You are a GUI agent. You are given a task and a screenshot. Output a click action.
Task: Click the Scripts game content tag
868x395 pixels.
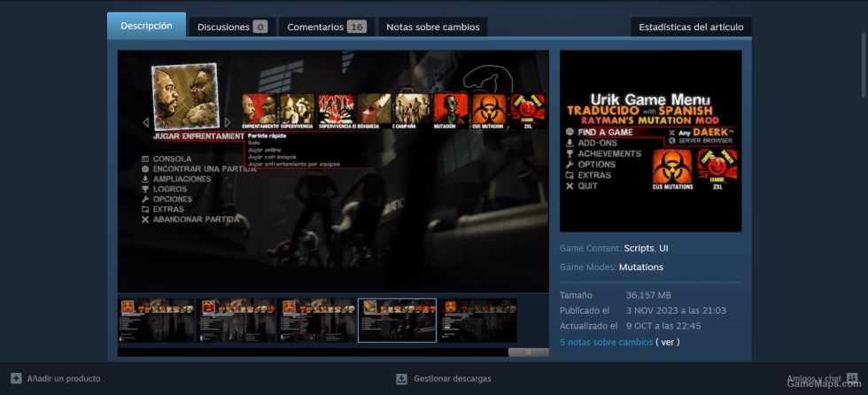coord(639,248)
